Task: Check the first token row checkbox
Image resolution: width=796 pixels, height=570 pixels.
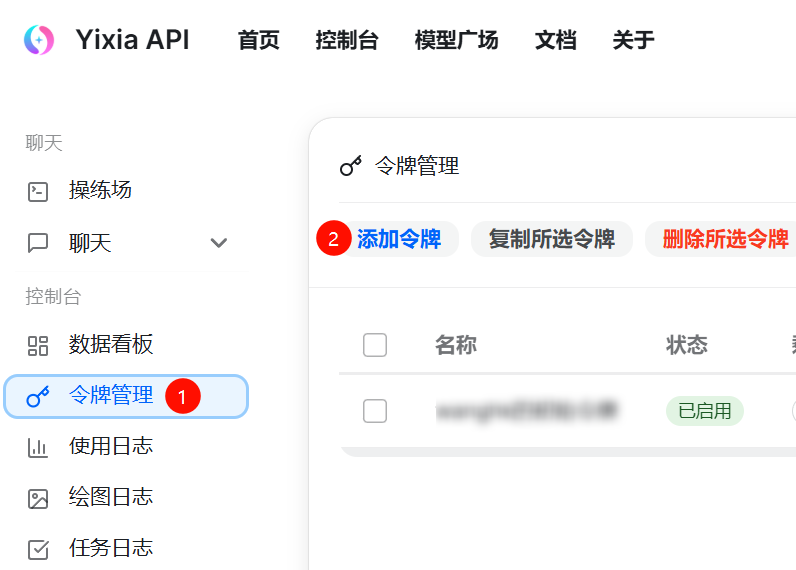Action: click(x=375, y=410)
